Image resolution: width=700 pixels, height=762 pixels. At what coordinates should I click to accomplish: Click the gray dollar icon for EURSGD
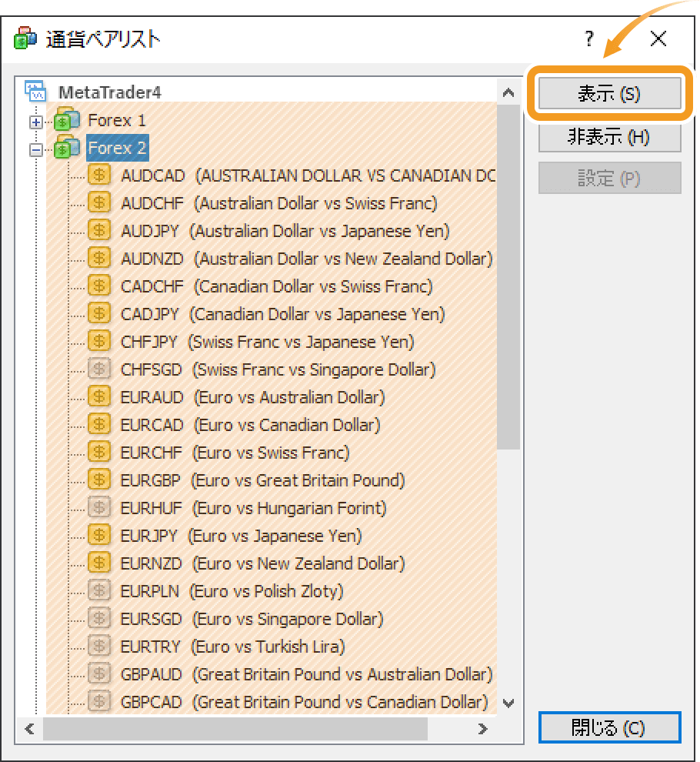click(99, 618)
